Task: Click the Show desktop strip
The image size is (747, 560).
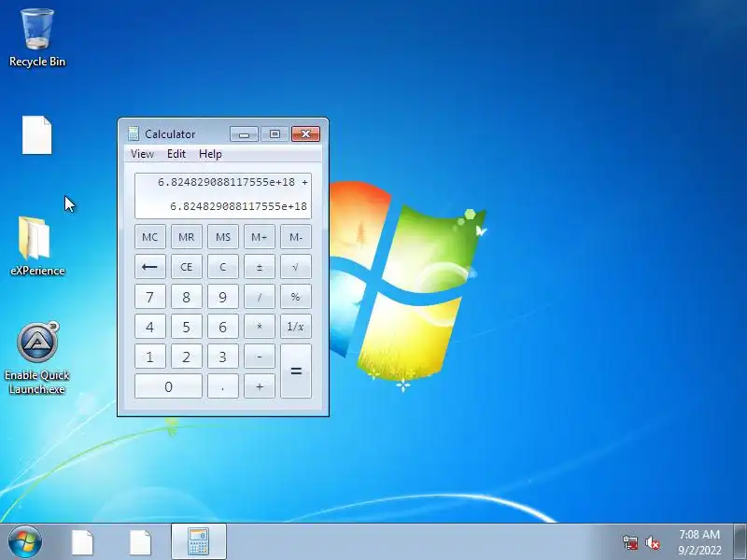Action: (x=740, y=542)
